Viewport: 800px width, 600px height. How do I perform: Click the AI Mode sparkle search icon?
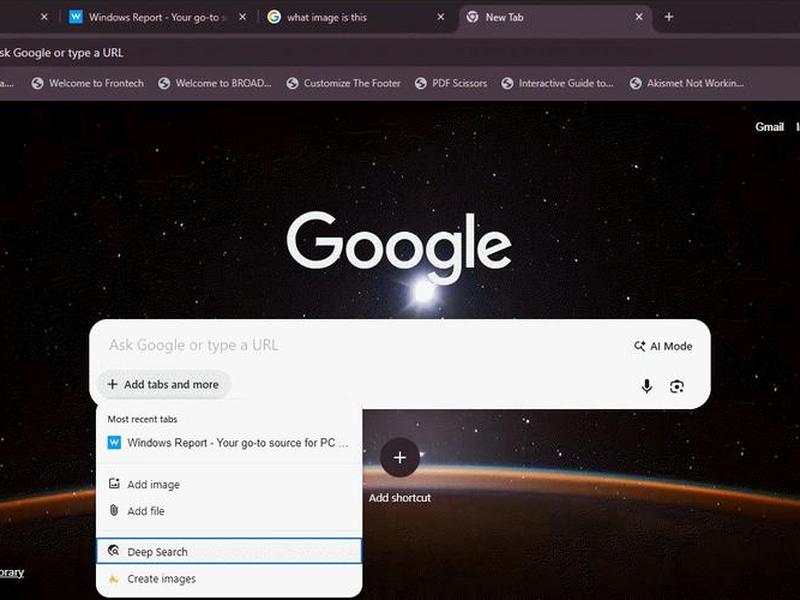pos(639,346)
